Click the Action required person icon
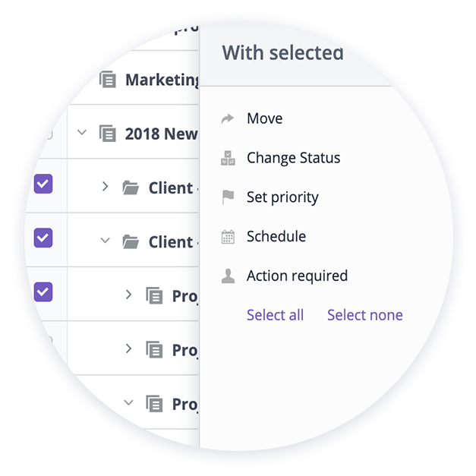 coord(228,276)
